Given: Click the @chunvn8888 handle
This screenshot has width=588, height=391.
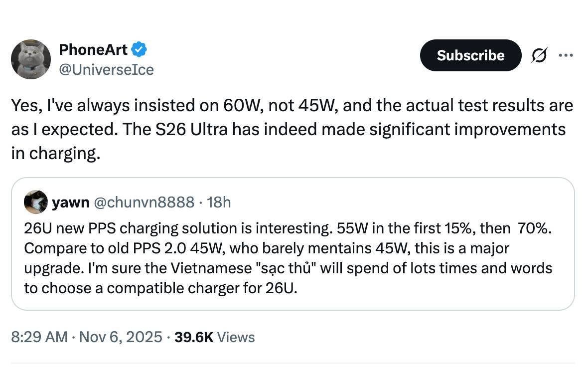Looking at the screenshot, I should click(144, 202).
